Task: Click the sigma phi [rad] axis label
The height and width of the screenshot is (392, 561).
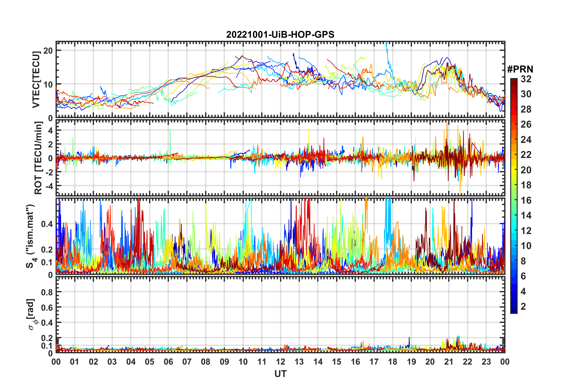Action: tap(32, 314)
